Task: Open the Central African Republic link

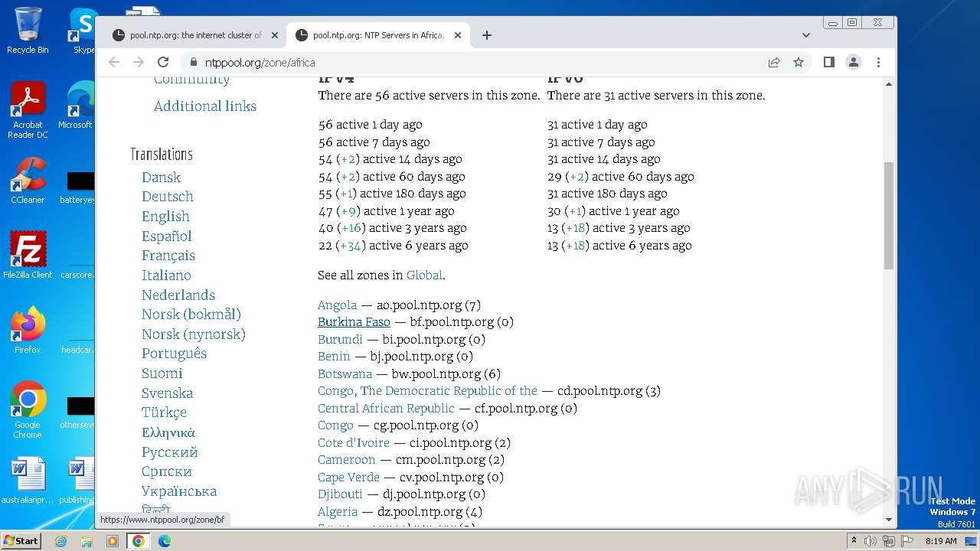Action: 387,409
